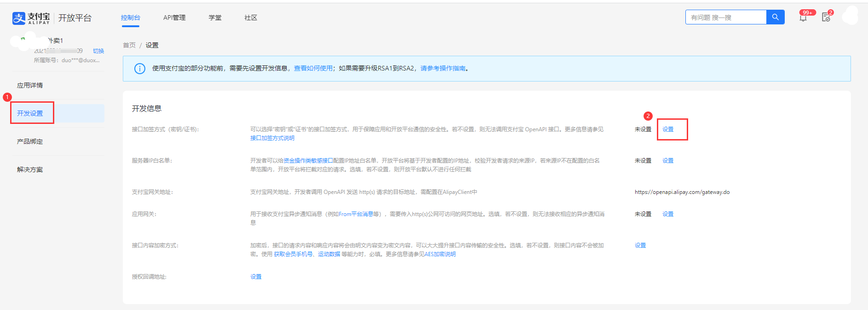Select 应用详情 in the sidebar
The height and width of the screenshot is (310, 868).
click(30, 85)
